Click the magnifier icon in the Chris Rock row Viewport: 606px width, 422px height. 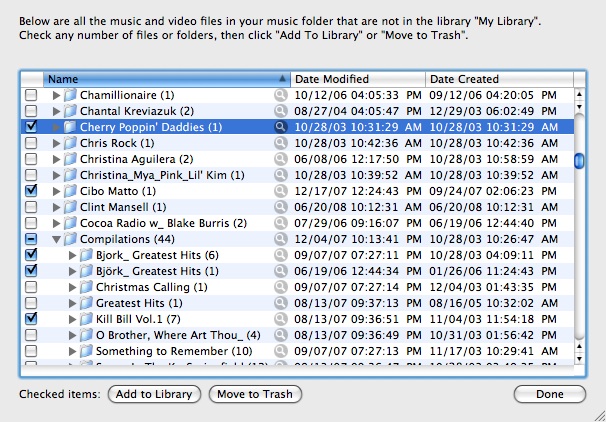tap(281, 143)
